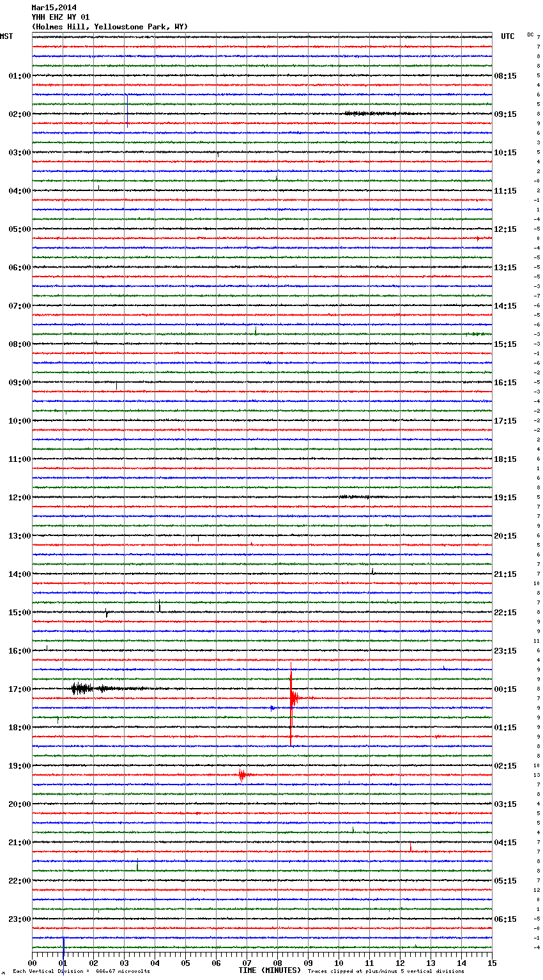Screen dimensions: 543x980
Task: Click the MST label 07:00
Action: (x=20, y=306)
